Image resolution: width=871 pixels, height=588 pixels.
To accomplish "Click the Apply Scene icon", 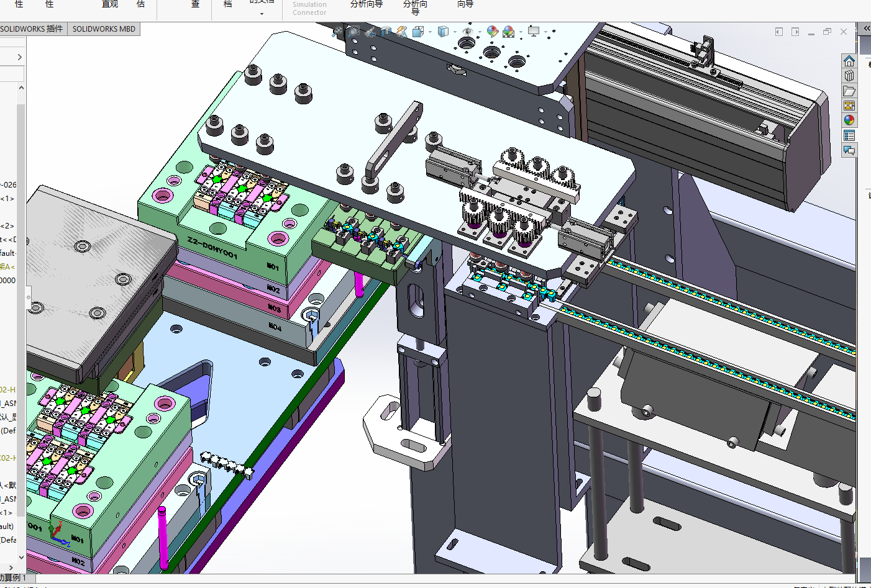I will tap(509, 31).
